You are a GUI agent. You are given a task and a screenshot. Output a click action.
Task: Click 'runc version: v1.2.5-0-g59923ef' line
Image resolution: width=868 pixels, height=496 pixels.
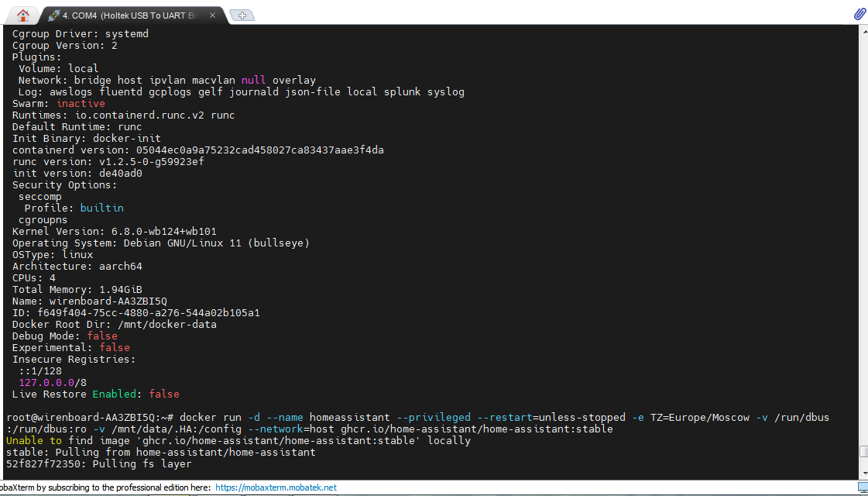click(x=108, y=162)
